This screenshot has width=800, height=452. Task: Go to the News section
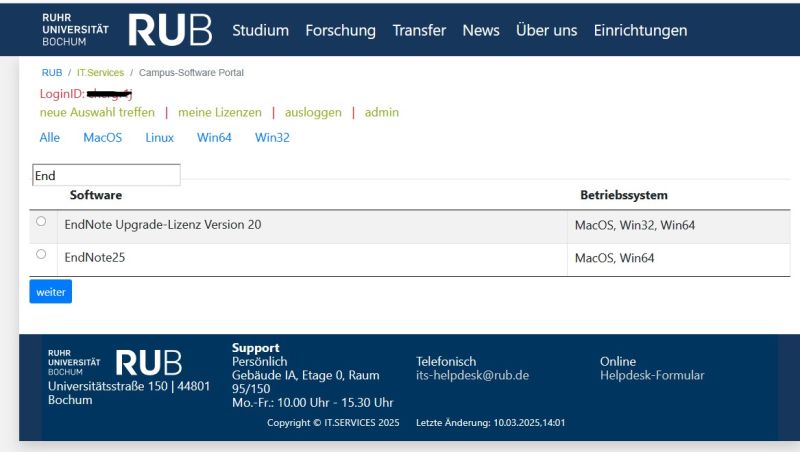(x=481, y=30)
